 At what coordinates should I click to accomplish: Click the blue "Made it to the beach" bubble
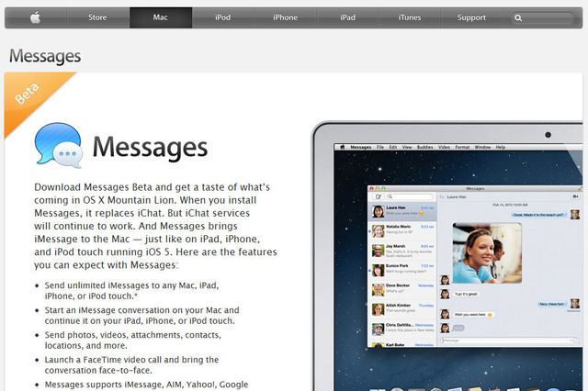(538, 215)
